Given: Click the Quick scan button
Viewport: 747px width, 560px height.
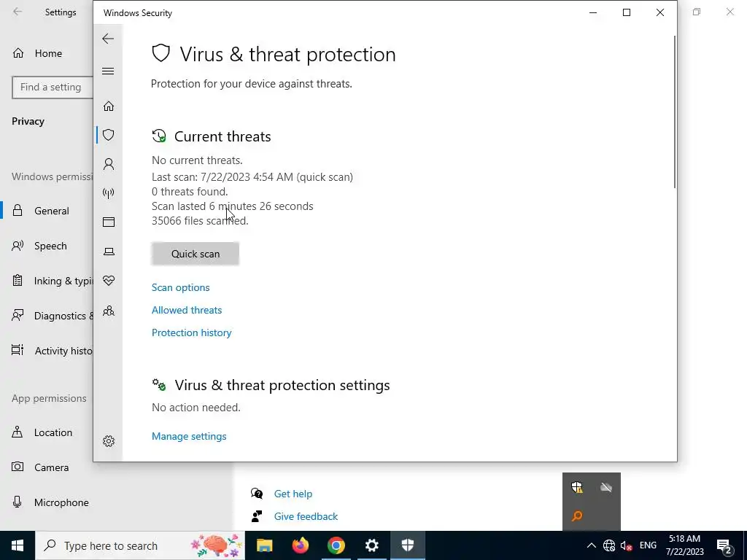Looking at the screenshot, I should tap(196, 254).
